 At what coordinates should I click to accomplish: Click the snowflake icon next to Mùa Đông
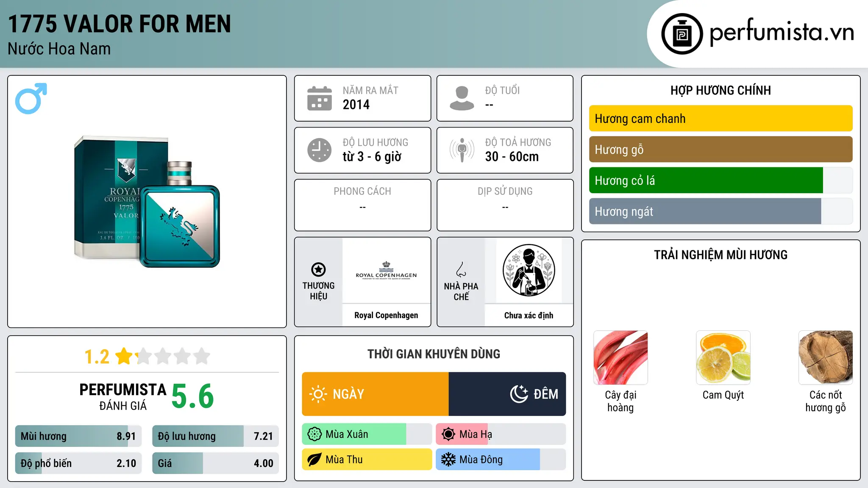(448, 460)
